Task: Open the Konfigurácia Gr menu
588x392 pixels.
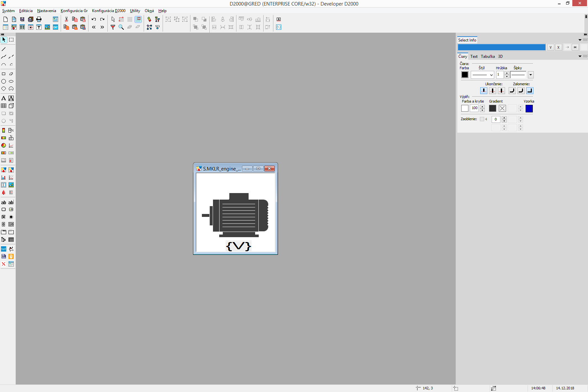Action: coord(74,11)
